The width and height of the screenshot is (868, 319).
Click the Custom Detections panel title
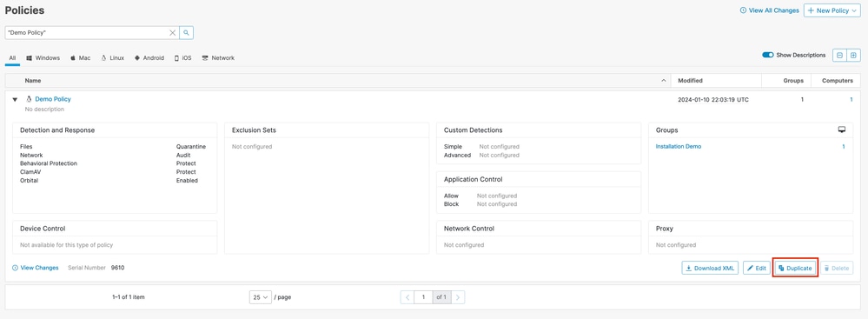(x=474, y=130)
